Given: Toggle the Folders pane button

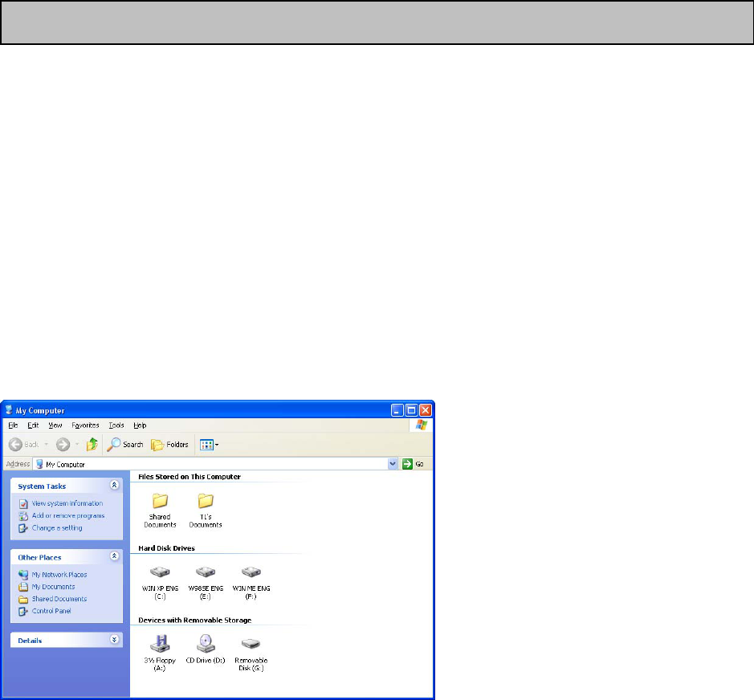Looking at the screenshot, I should coord(169,445).
